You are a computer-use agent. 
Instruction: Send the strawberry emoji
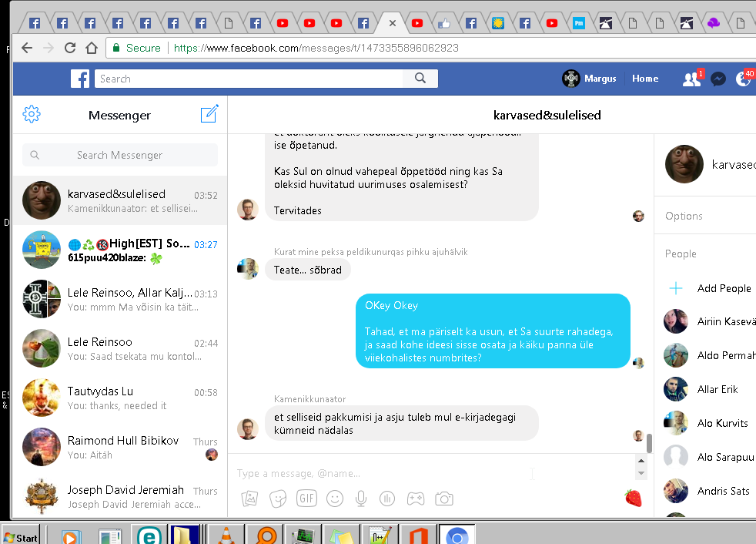(x=633, y=498)
